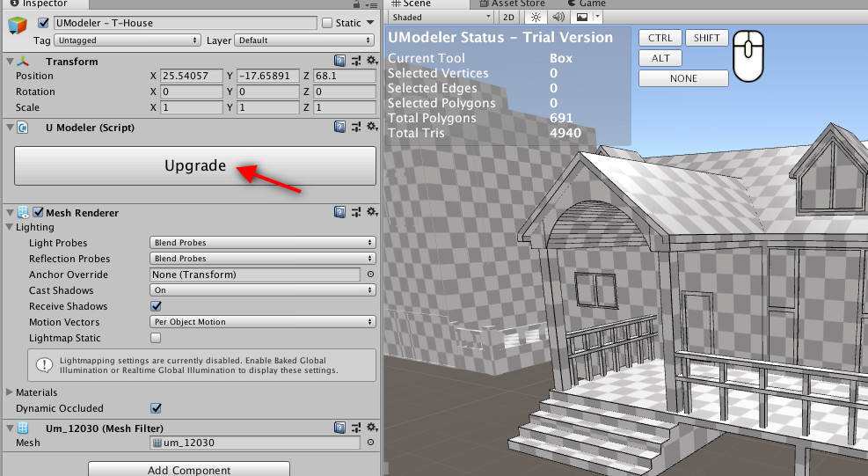Switch to the Asset Store tab
Image resolution: width=868 pixels, height=476 pixels.
click(512, 4)
